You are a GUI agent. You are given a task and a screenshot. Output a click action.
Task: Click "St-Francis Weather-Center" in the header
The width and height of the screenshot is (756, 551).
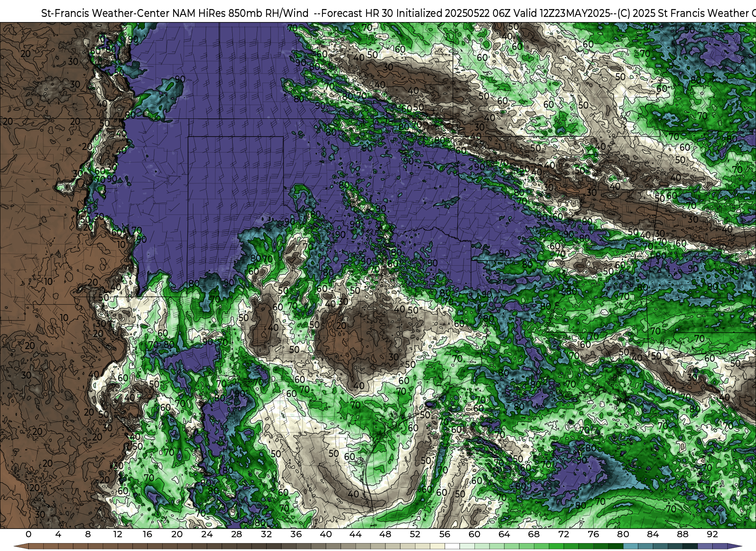tap(106, 13)
